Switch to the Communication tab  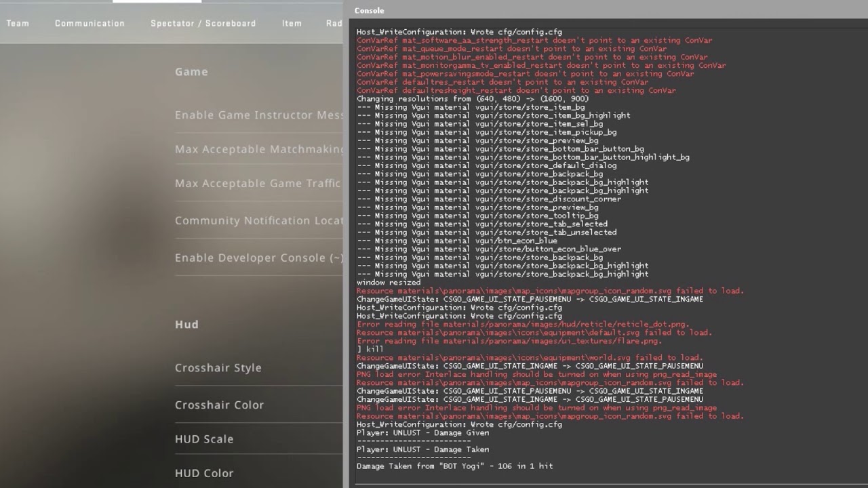(90, 23)
